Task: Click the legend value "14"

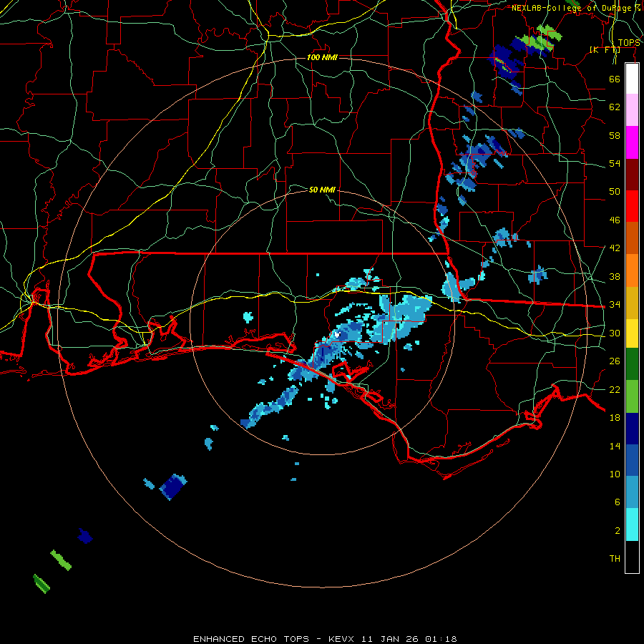Action: (x=615, y=446)
